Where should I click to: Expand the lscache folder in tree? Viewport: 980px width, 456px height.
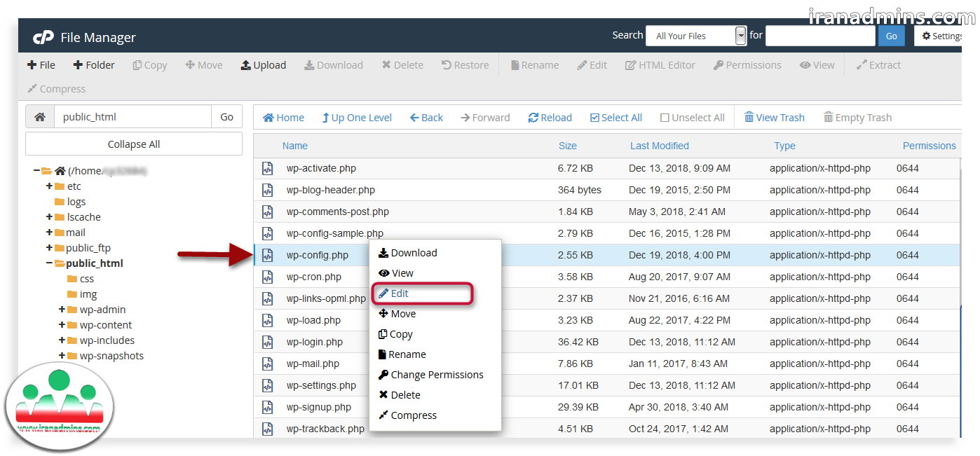point(49,217)
